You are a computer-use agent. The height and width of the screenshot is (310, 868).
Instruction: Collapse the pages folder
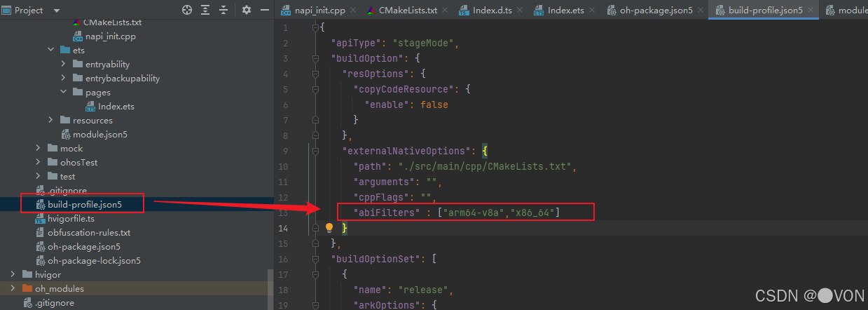pos(63,92)
